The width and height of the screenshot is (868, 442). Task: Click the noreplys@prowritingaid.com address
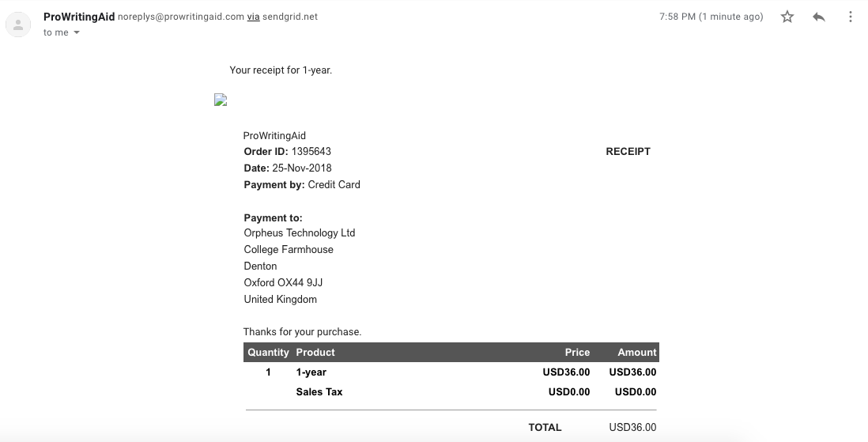pos(181,17)
